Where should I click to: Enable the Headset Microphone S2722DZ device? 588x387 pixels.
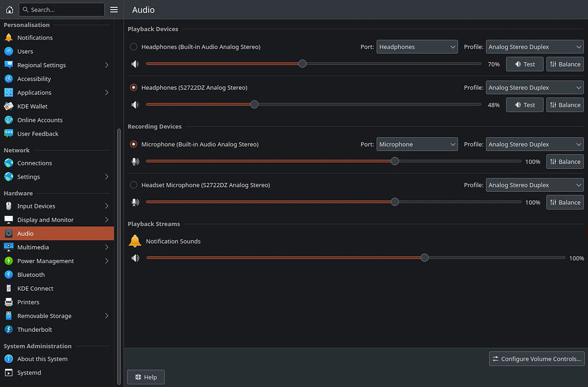pos(133,185)
